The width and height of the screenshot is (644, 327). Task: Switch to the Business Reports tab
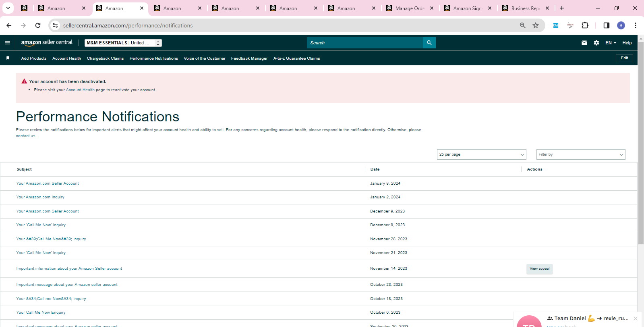coord(525,8)
